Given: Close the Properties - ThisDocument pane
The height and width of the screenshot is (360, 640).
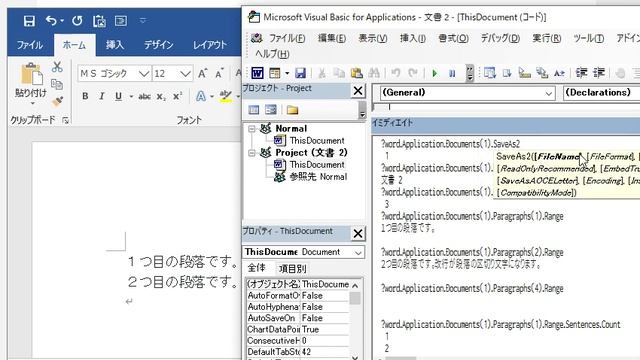Looking at the screenshot, I should point(358,233).
